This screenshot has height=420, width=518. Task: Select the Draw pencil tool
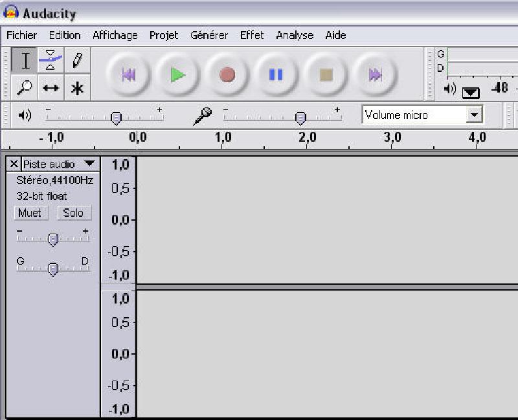click(77, 60)
